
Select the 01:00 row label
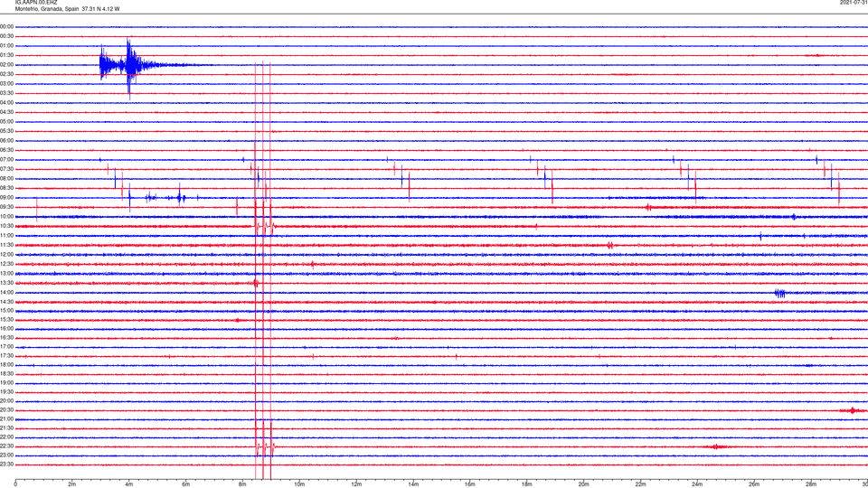point(6,46)
